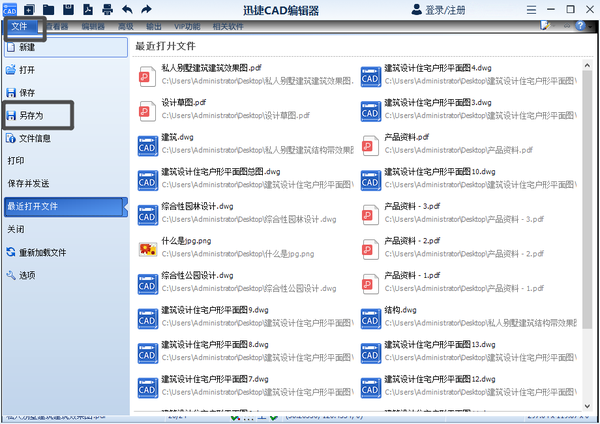Open recent file 什么是jpg.png

point(246,248)
